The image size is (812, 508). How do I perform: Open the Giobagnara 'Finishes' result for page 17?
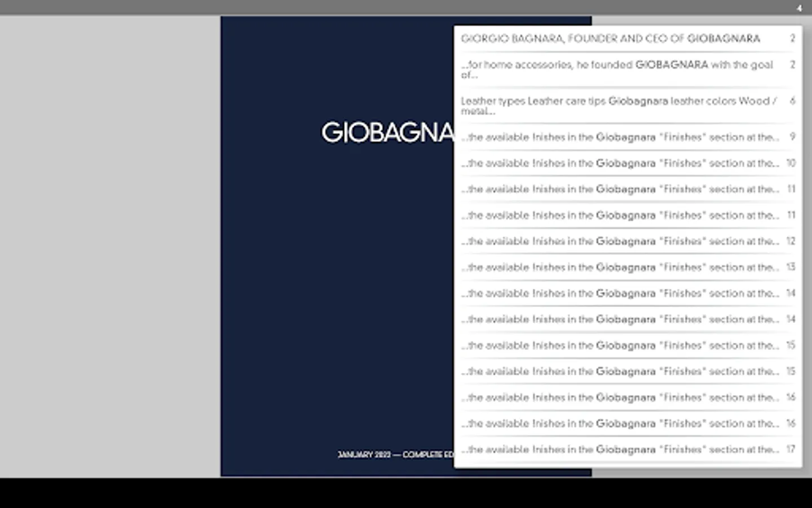[628, 449]
